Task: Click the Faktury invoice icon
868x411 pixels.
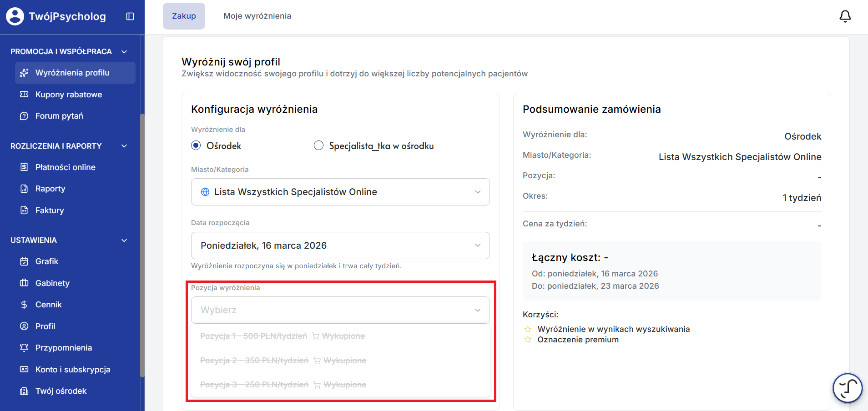Action: pos(24,211)
